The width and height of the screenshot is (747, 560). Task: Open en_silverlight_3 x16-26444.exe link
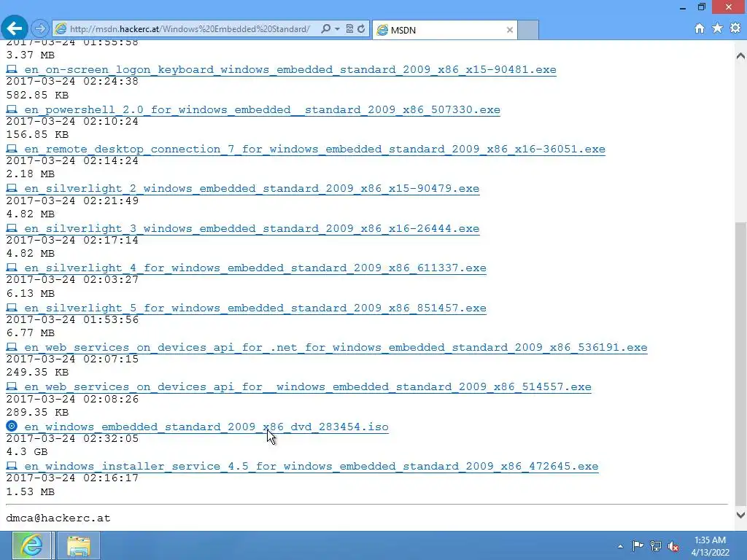(252, 228)
